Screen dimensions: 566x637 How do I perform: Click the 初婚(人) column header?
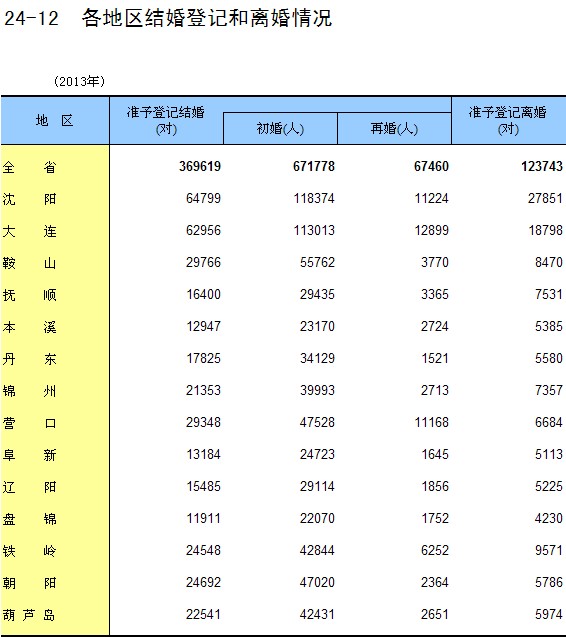(x=280, y=129)
